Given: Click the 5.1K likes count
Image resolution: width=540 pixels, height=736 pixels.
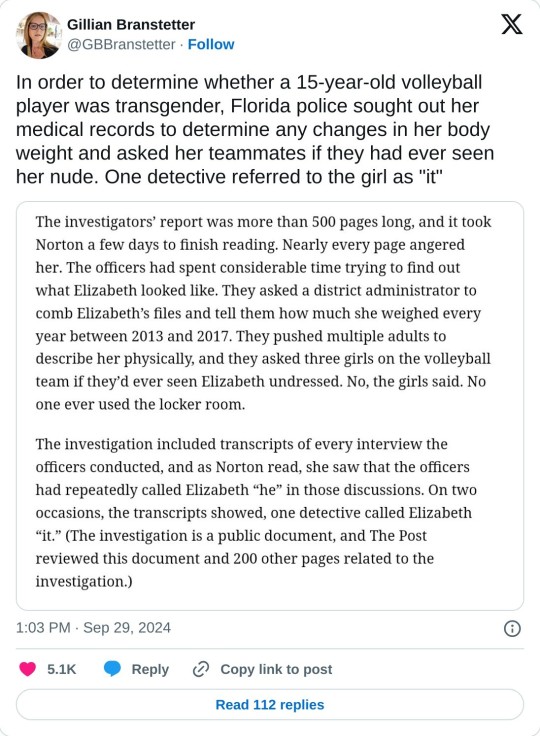Looking at the screenshot, I should coord(62,669).
